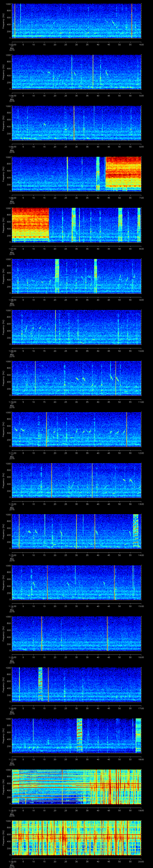153x868 pixels.
Task: Select the spectrogram panel starting at 1:05:00
Action: pyautogui.click(x=77, y=123)
